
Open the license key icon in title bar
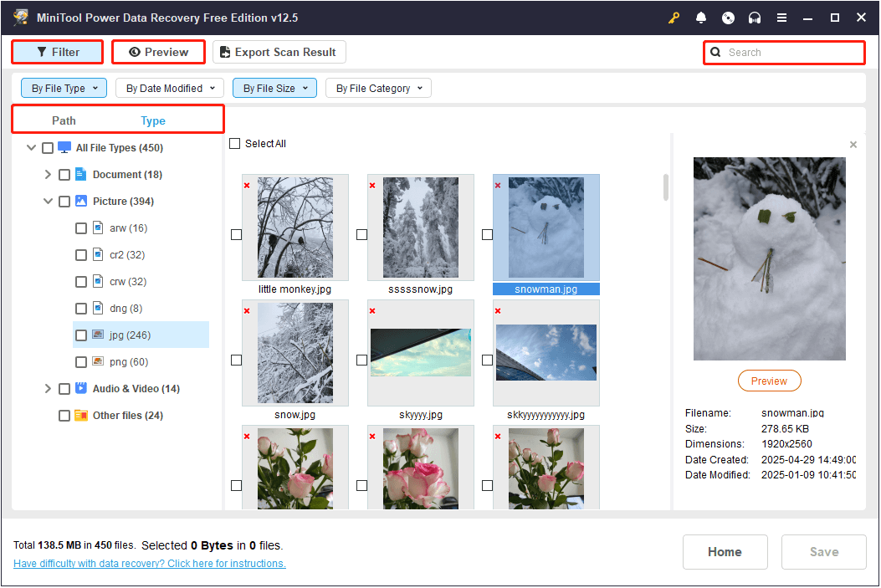click(674, 17)
